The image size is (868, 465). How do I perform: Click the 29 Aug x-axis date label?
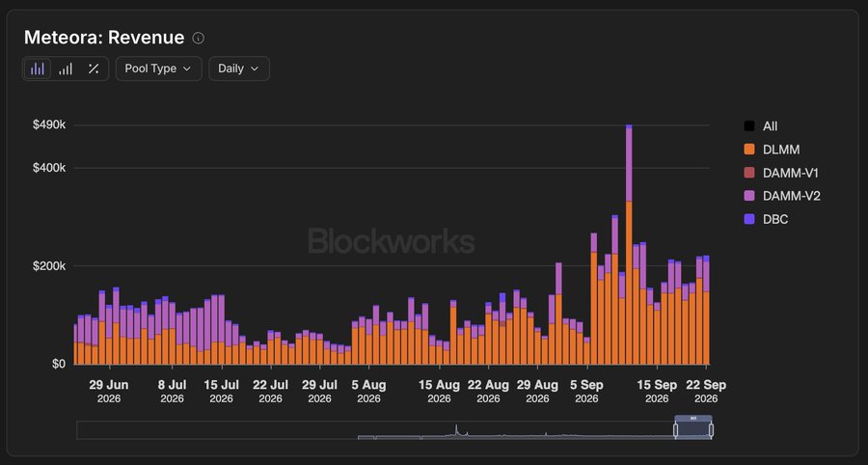[x=537, y=391]
